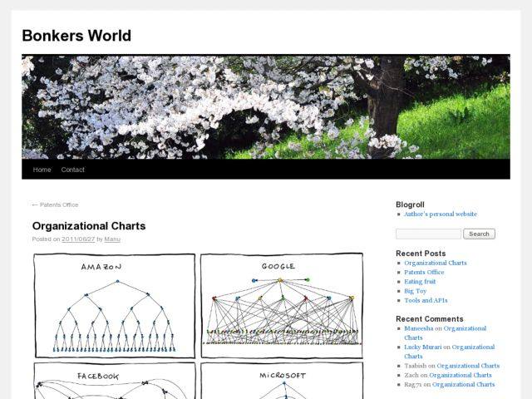
Task: Open the Contact menu item
Action: coord(72,170)
